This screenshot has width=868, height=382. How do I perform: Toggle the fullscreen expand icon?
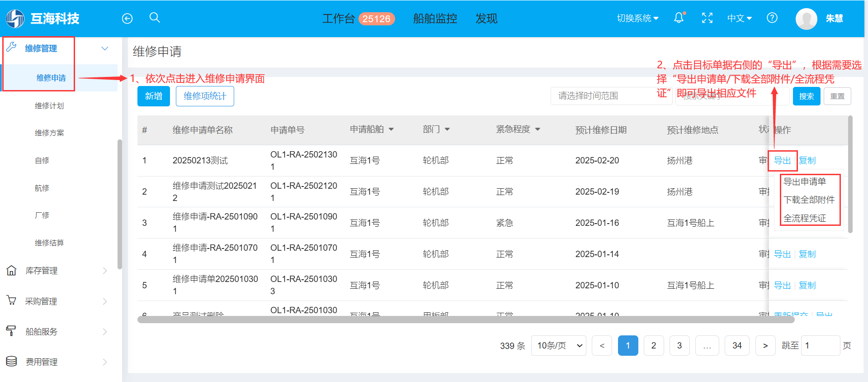point(707,18)
